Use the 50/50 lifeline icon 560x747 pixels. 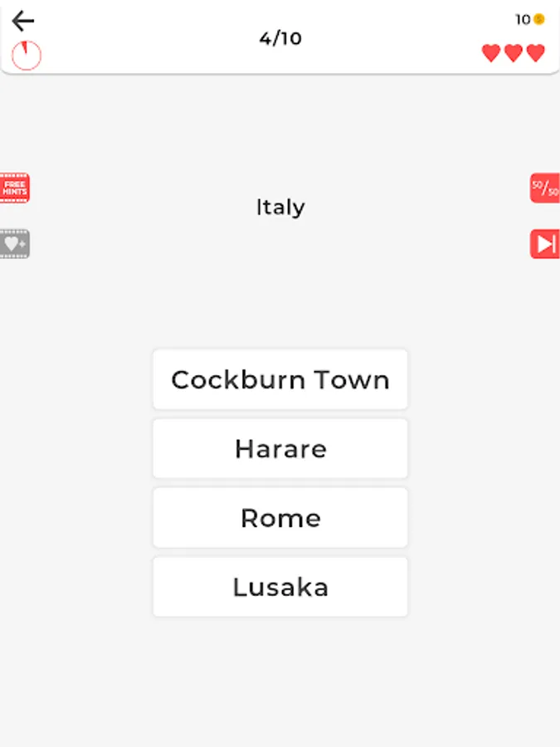click(x=545, y=188)
